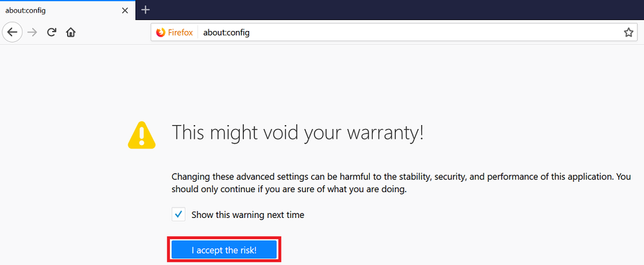Click the advanced settings warning paragraph
Viewport: 644px width, 265px height.
(x=401, y=183)
